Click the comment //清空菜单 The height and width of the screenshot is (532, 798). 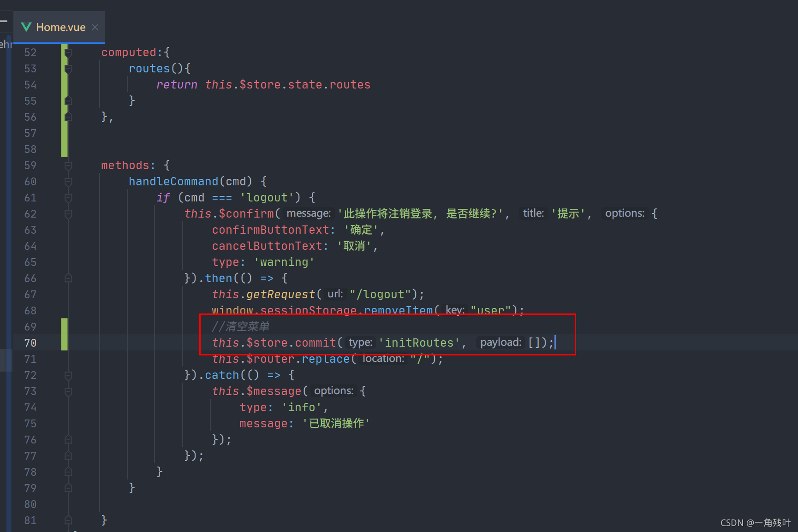coord(240,327)
